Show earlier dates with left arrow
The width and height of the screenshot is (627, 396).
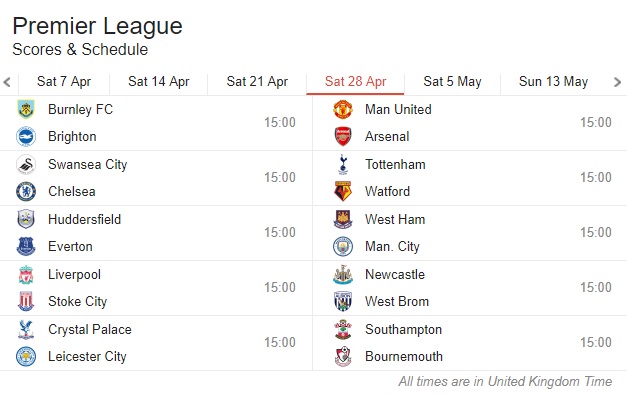7,82
